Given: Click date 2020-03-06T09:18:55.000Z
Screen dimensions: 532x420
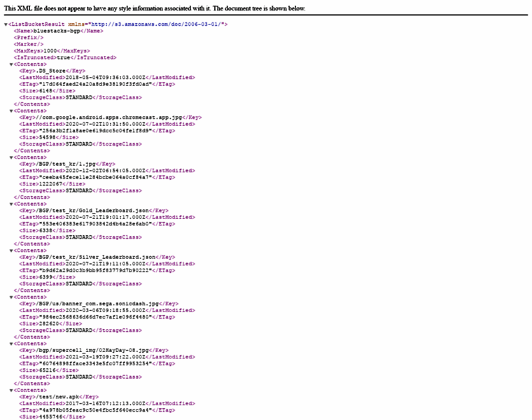Looking at the screenshot, I should coord(105,310).
